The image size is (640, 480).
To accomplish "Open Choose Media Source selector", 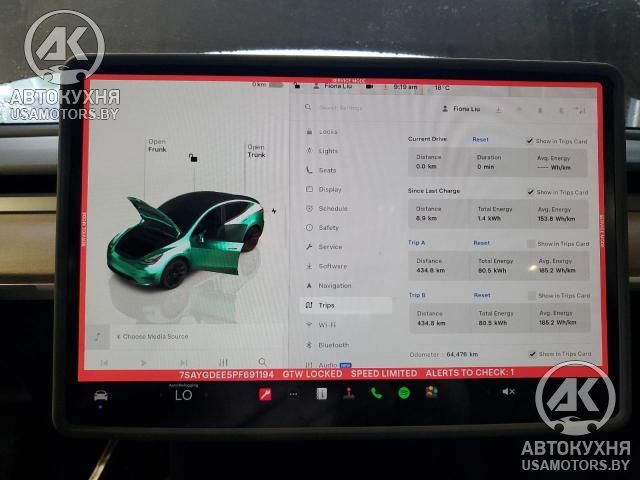I will tap(152, 337).
